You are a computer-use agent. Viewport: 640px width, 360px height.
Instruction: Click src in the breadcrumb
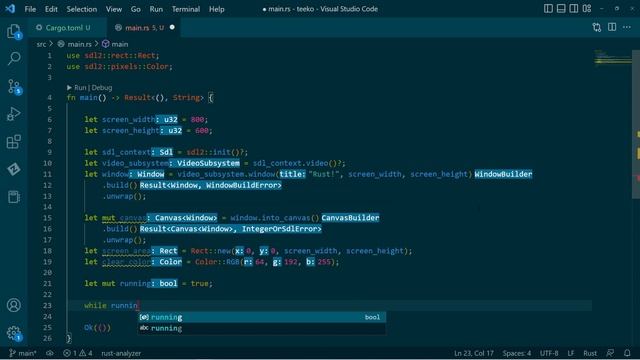point(41,44)
